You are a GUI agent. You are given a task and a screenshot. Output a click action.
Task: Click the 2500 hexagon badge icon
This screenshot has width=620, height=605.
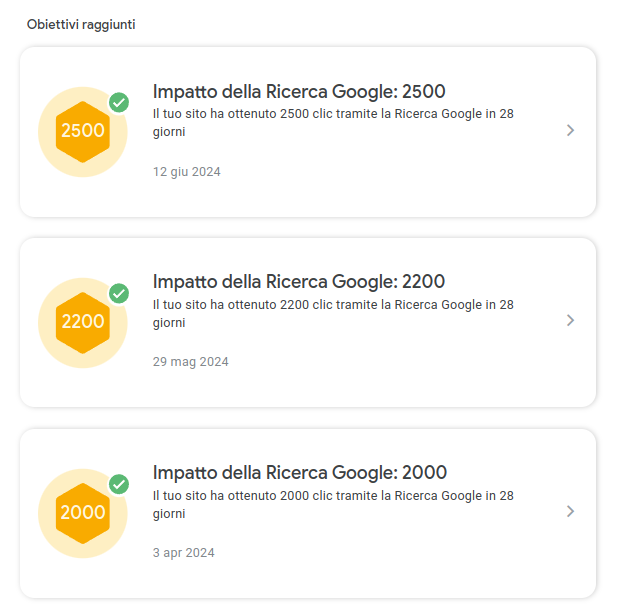point(83,132)
